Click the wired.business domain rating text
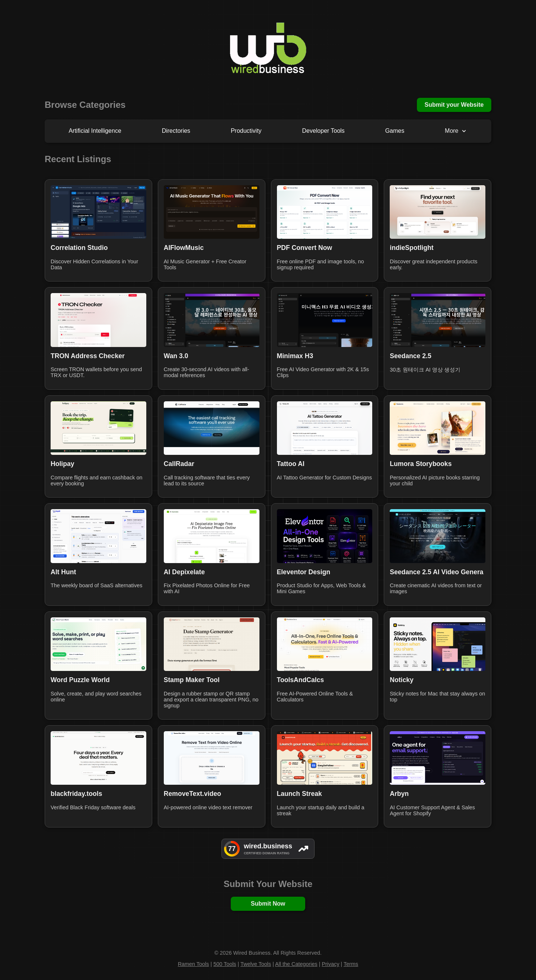Viewport: 536px width, 980px height. pos(268,846)
